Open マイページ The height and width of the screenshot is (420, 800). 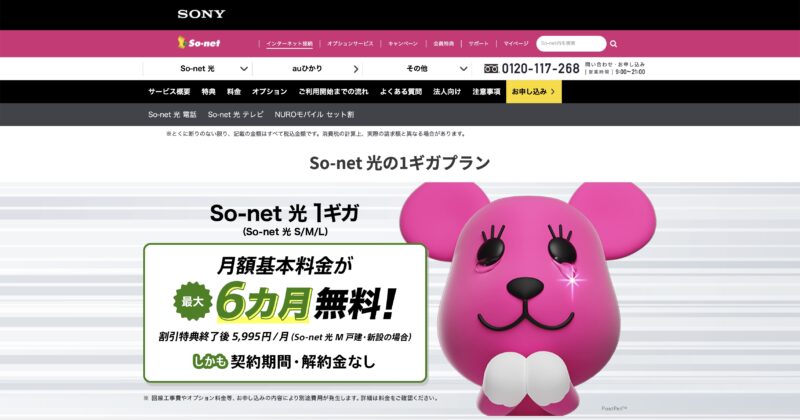coord(516,44)
